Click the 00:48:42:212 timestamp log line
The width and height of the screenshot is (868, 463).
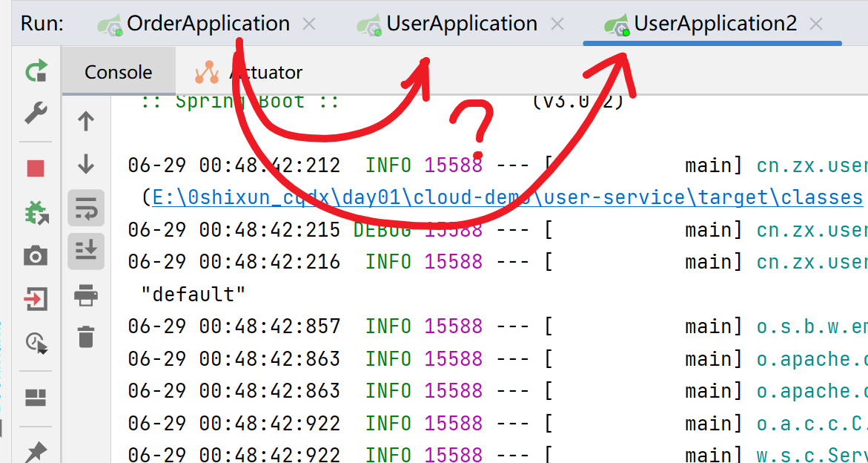(233, 165)
